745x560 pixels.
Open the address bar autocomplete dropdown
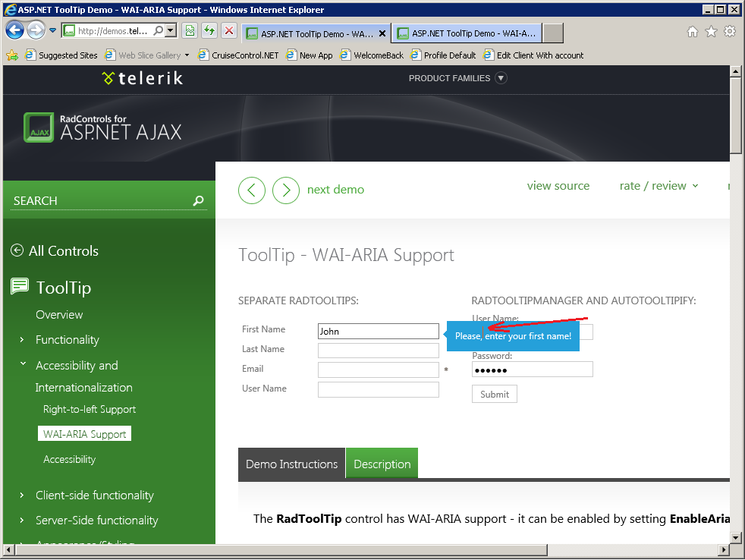171,31
